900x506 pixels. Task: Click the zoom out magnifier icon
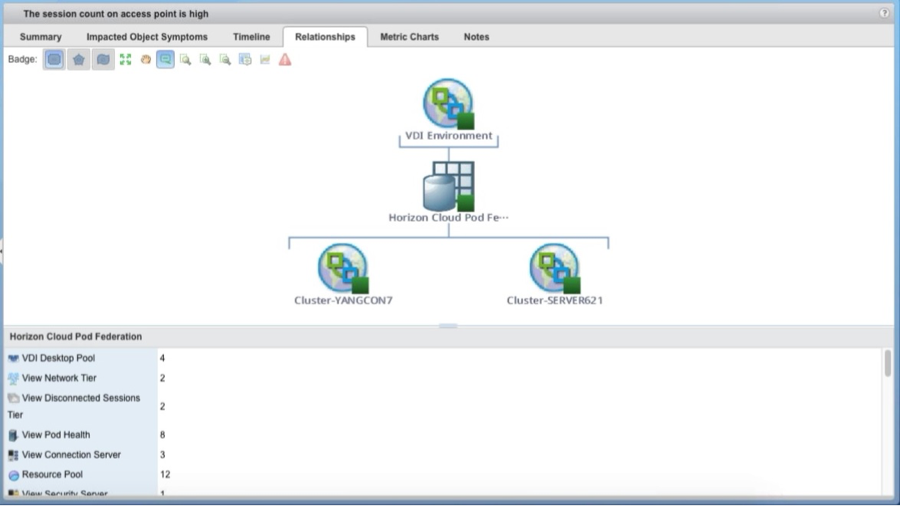pos(225,59)
